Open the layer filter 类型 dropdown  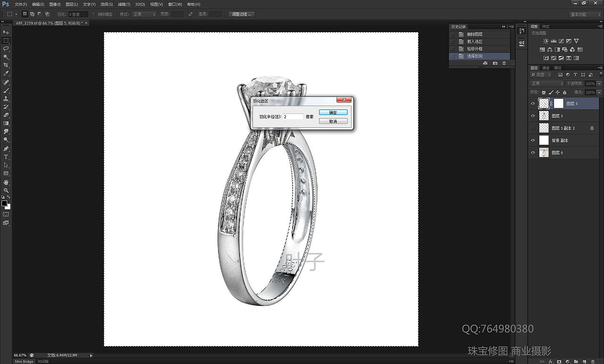(x=541, y=74)
